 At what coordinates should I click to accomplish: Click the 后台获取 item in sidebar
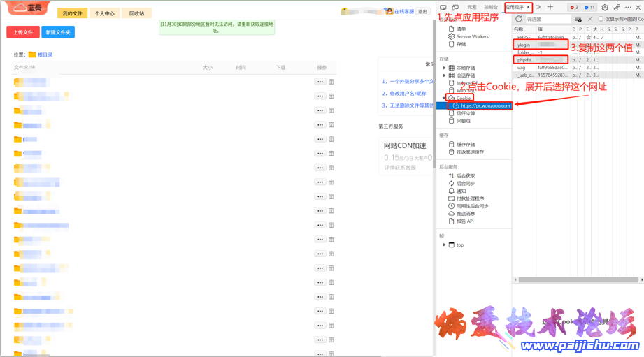[x=465, y=175]
